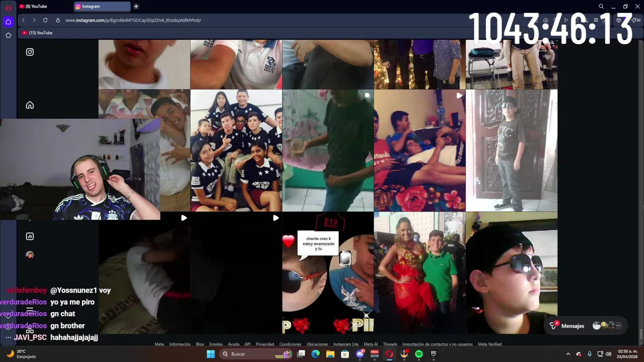Open the Windows Start menu
Viewport: 644px width, 362px height.
pyautogui.click(x=211, y=354)
